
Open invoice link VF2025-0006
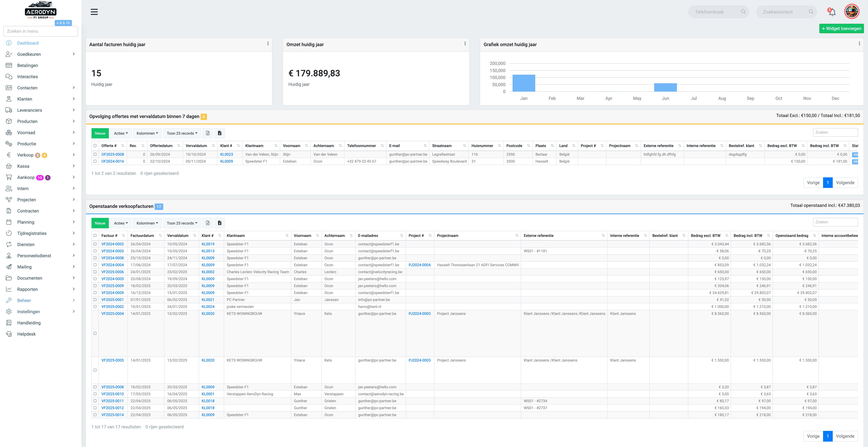(x=113, y=272)
